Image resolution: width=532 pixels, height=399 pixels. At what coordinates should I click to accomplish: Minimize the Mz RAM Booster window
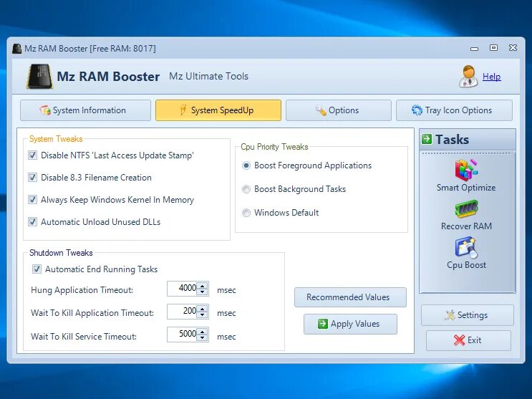pyautogui.click(x=474, y=49)
